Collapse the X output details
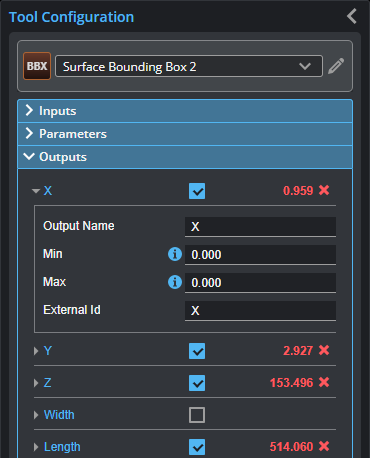370x458 pixels. [36, 191]
